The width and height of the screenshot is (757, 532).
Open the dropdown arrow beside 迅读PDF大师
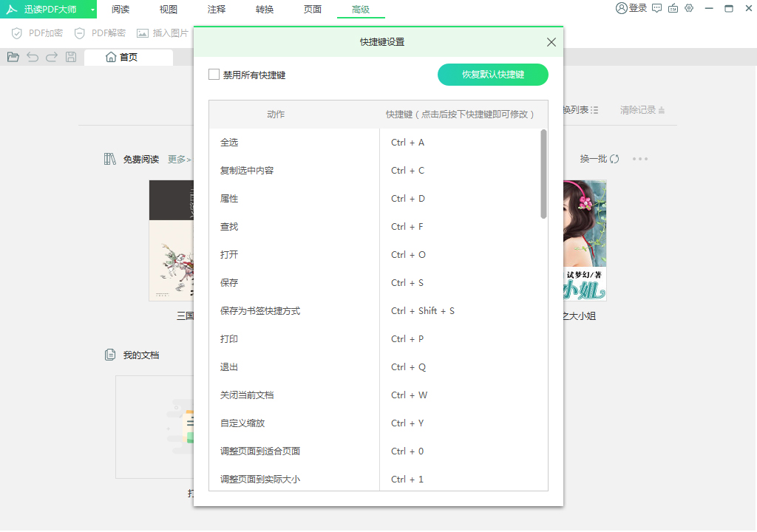[91, 8]
